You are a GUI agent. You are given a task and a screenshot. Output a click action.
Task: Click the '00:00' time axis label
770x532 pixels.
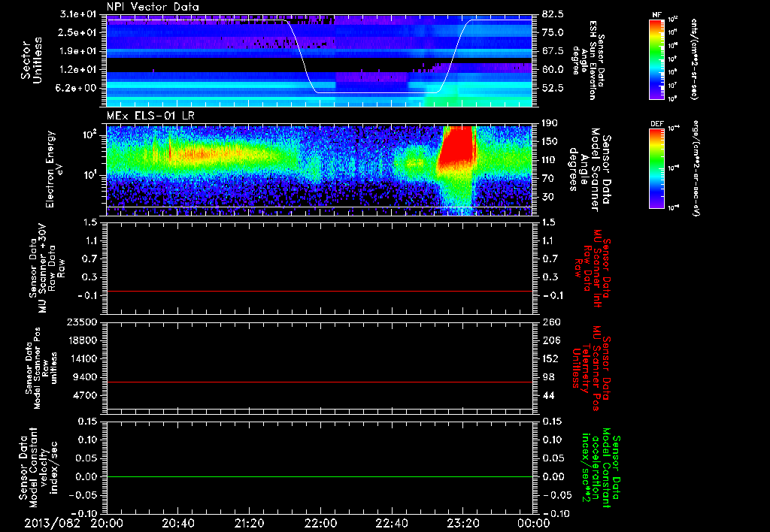(534, 523)
